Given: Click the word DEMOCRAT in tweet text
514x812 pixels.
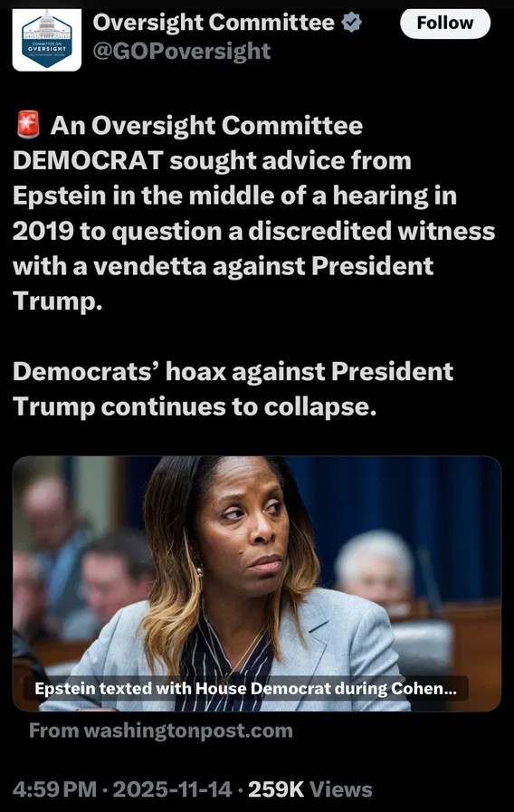Looking at the screenshot, I should 89,160.
